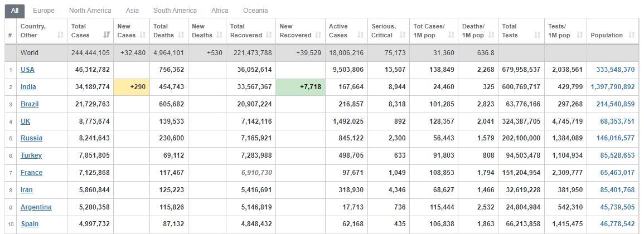This screenshot has width=644, height=234.
Task: Click India population 1,397,790,892 link
Action: click(613, 87)
